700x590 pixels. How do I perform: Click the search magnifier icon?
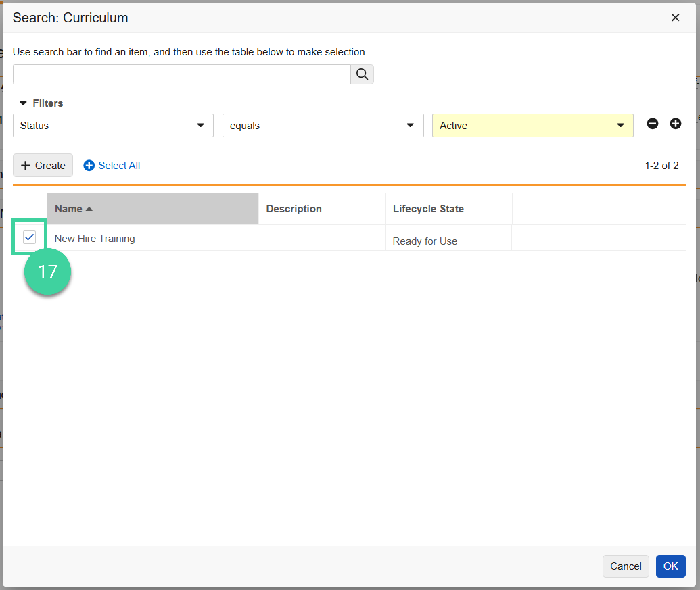362,74
